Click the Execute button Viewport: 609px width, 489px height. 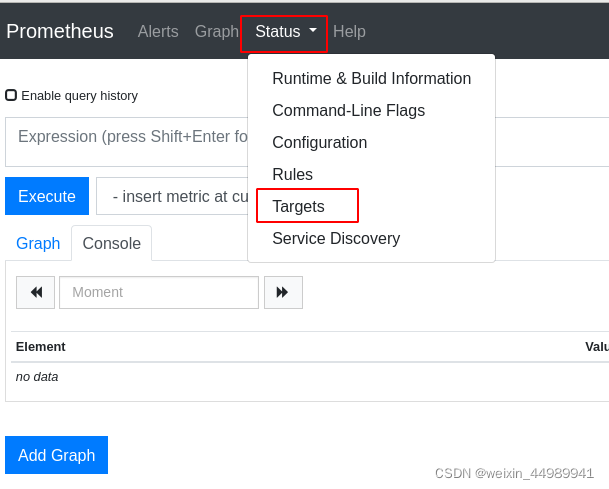click(47, 196)
